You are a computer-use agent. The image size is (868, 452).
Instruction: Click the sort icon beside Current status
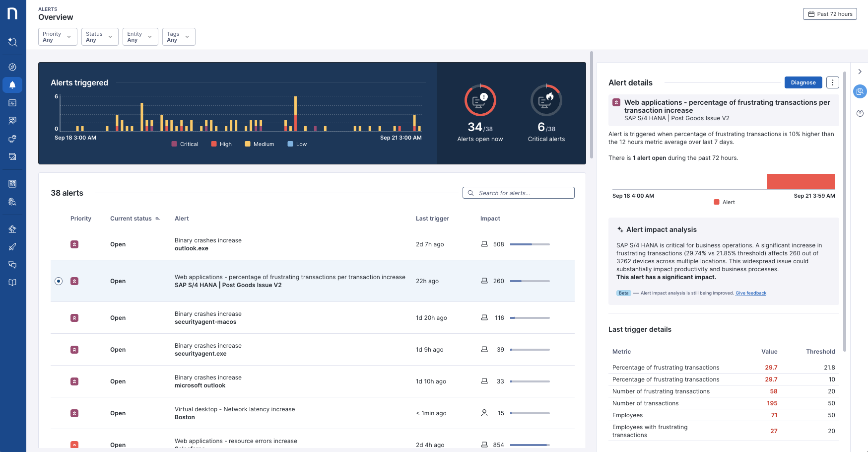click(x=158, y=219)
